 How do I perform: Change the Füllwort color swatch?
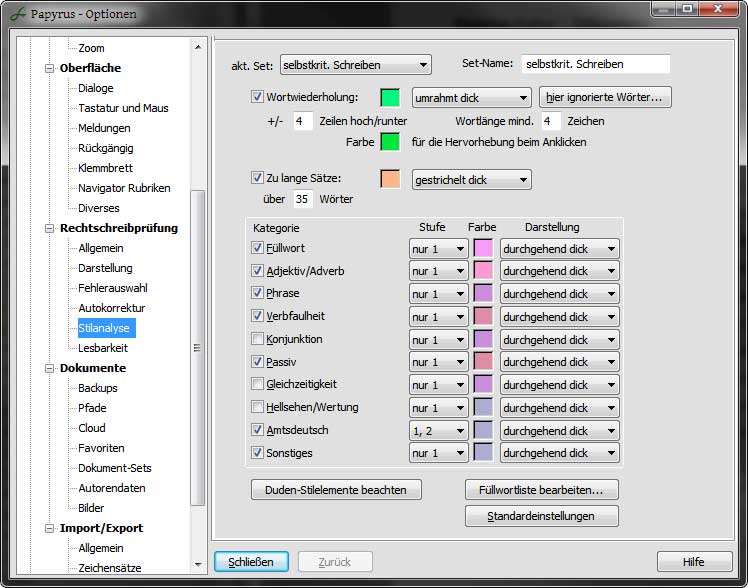coord(483,248)
